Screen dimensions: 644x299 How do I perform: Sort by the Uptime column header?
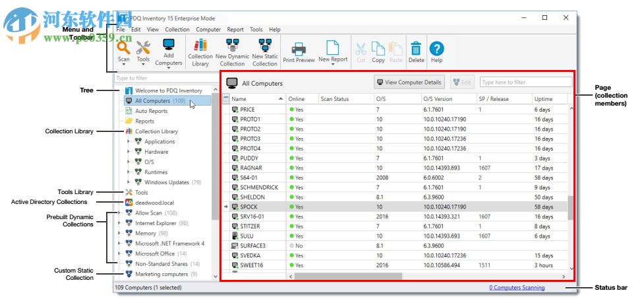click(550, 99)
